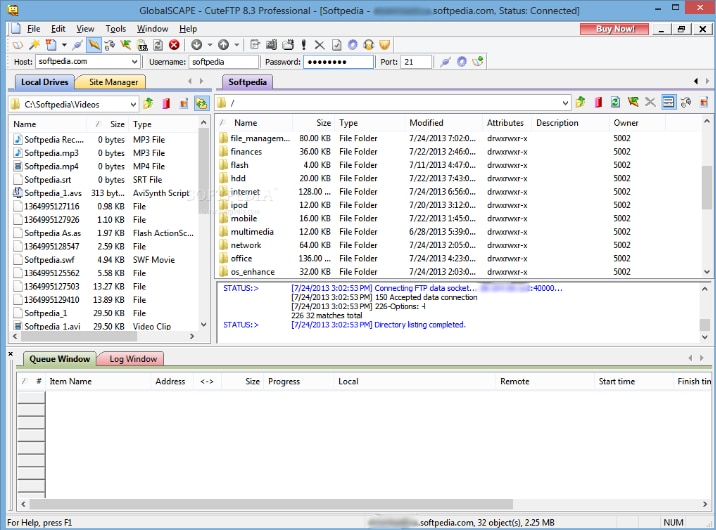This screenshot has height=530, width=716.
Task: Click the green arrow disconnect icon in remote pane
Action: click(x=633, y=102)
